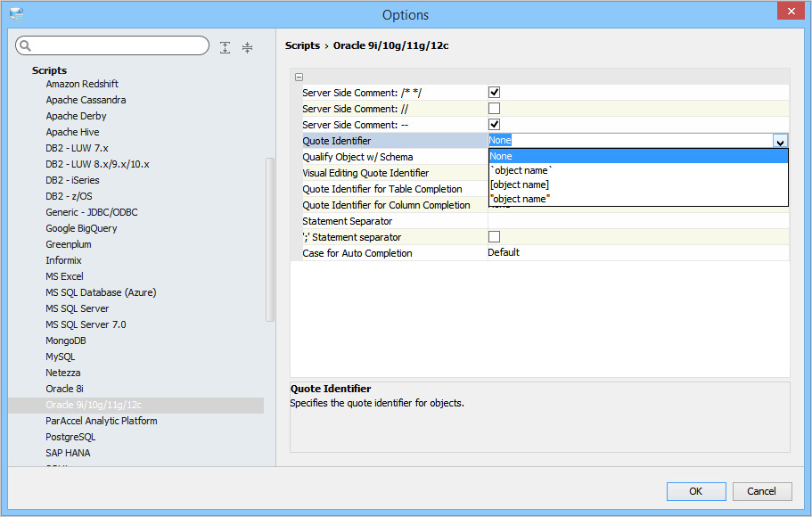
Task: Enable the Server Side Comment // checkbox
Action: pos(494,108)
